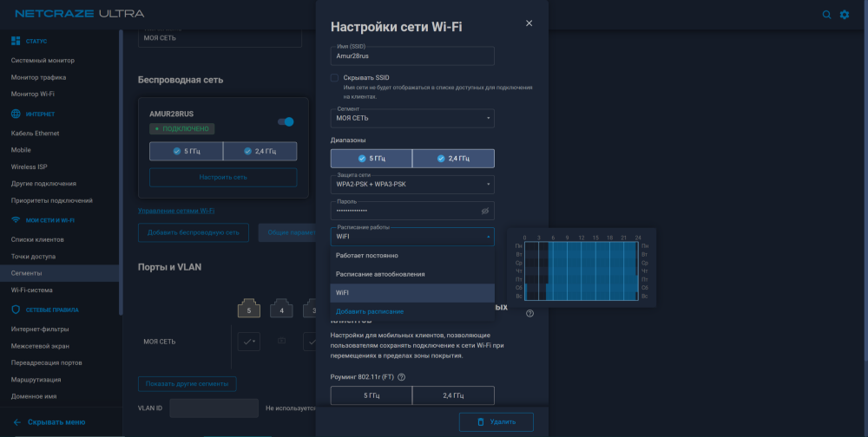Check the Скрывать SSID checkbox
Screen dimensions: 868x437
click(x=334, y=78)
